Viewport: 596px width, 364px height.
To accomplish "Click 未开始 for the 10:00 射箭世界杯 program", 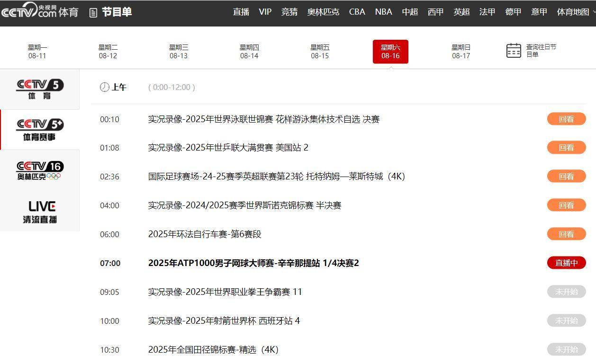I will tap(567, 320).
